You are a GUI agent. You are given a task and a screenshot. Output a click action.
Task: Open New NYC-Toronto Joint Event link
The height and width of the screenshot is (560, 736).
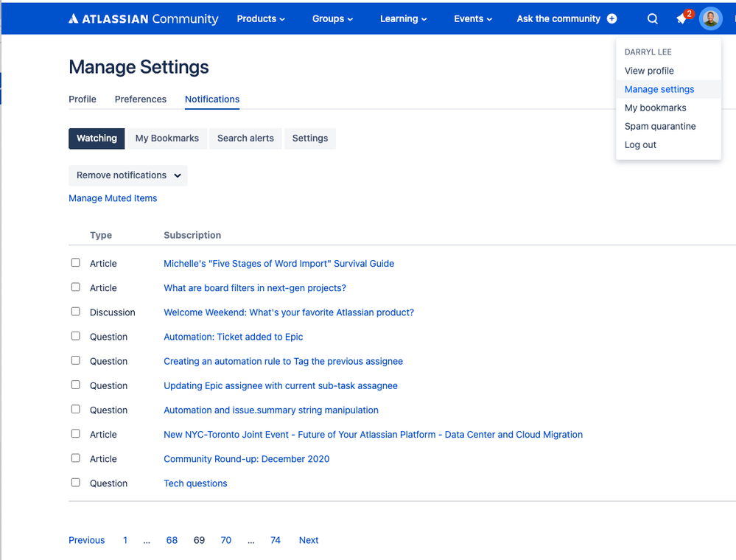point(374,435)
